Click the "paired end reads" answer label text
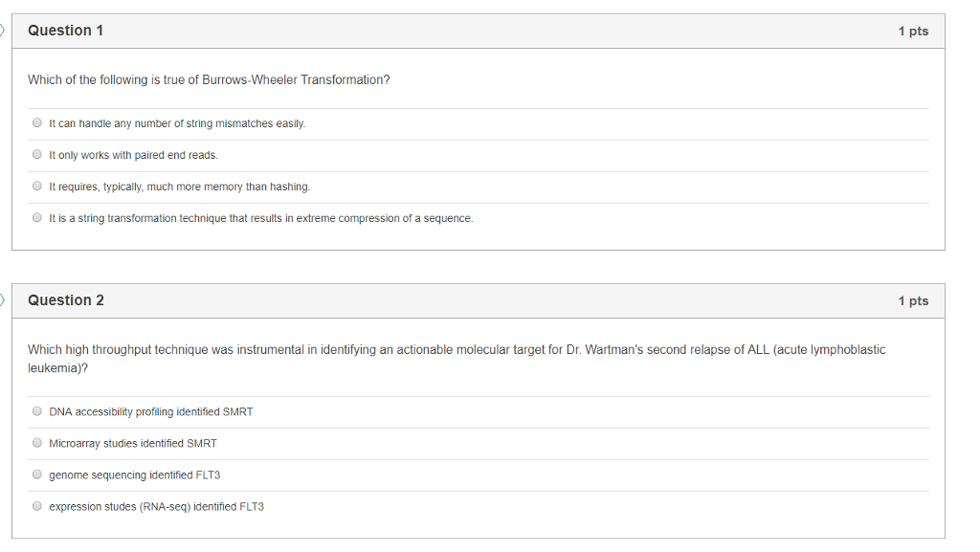This screenshot has width=980, height=552. pos(134,156)
